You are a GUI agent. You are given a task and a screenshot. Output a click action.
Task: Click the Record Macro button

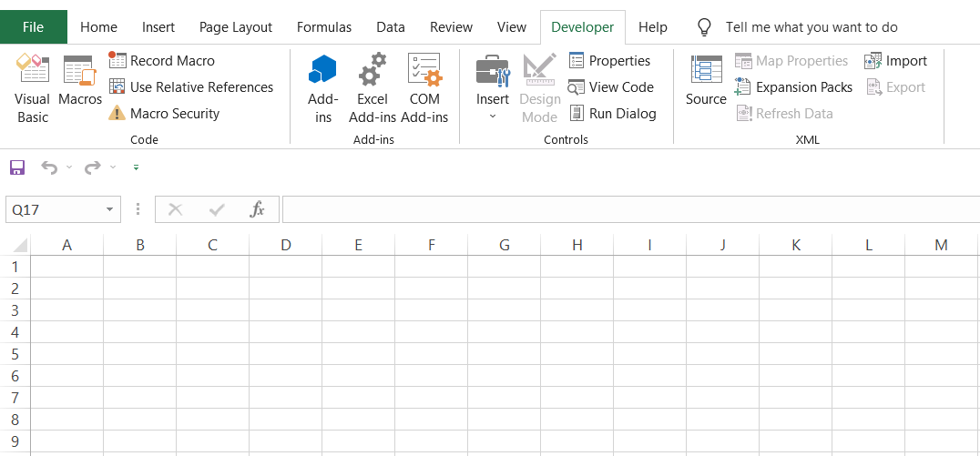pos(162,61)
